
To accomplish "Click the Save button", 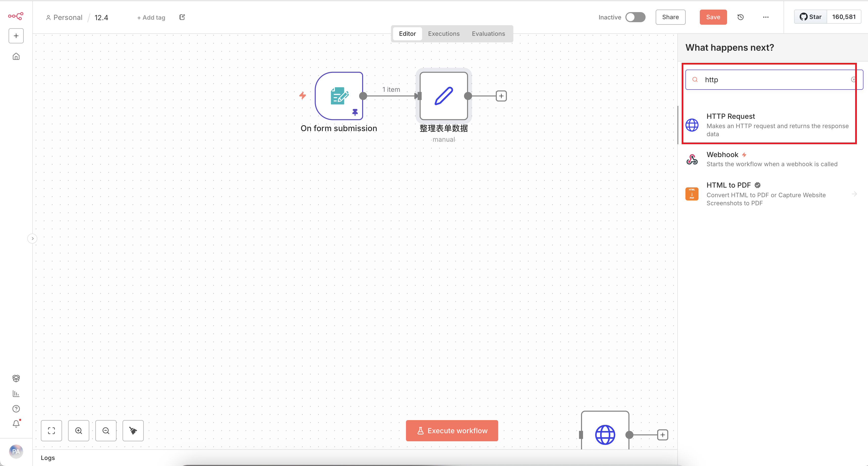I will point(713,17).
